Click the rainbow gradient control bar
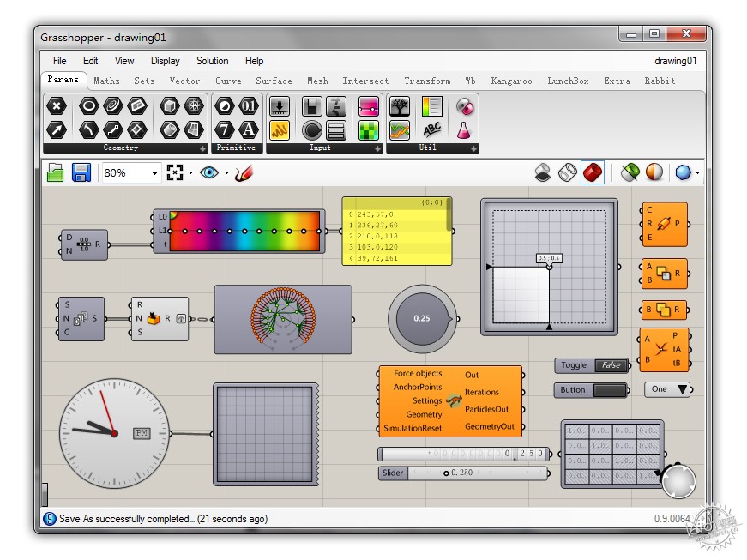The image size is (747, 560). pyautogui.click(x=245, y=232)
